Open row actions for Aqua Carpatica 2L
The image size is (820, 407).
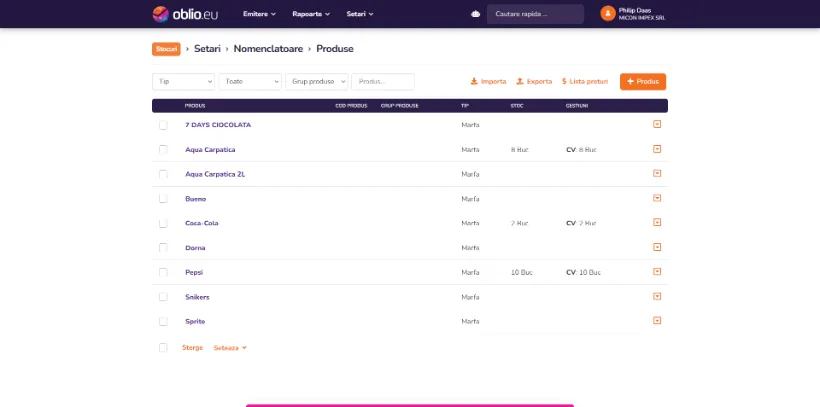click(657, 173)
